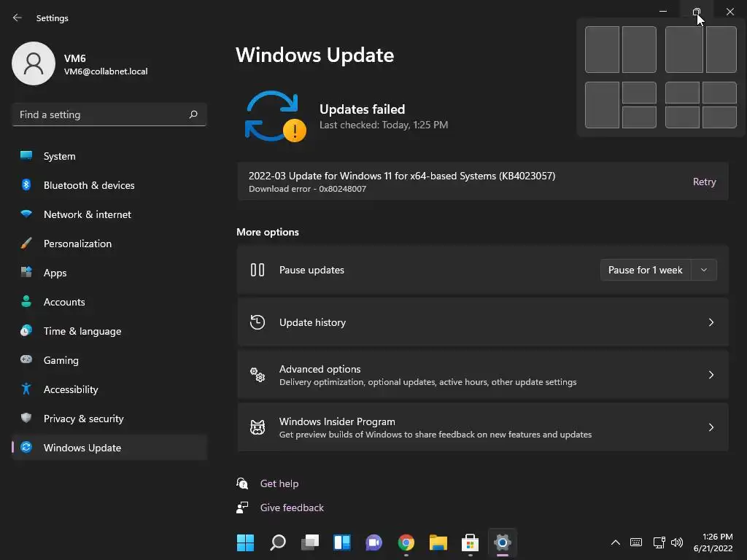Click the Network wifi icon in sidebar
The width and height of the screenshot is (747, 560).
[x=26, y=214]
